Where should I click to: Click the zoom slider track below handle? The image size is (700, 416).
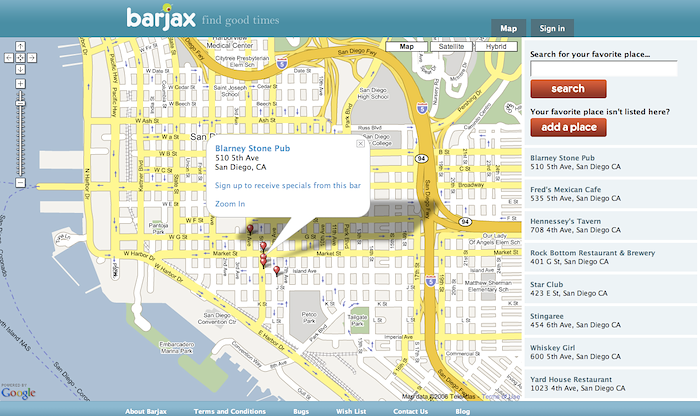point(21,141)
